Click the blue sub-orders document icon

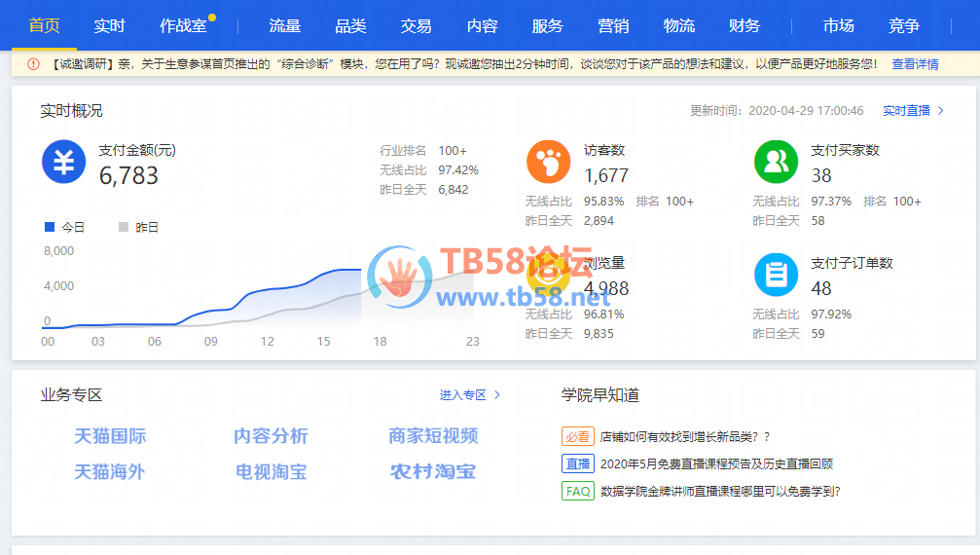(x=776, y=275)
